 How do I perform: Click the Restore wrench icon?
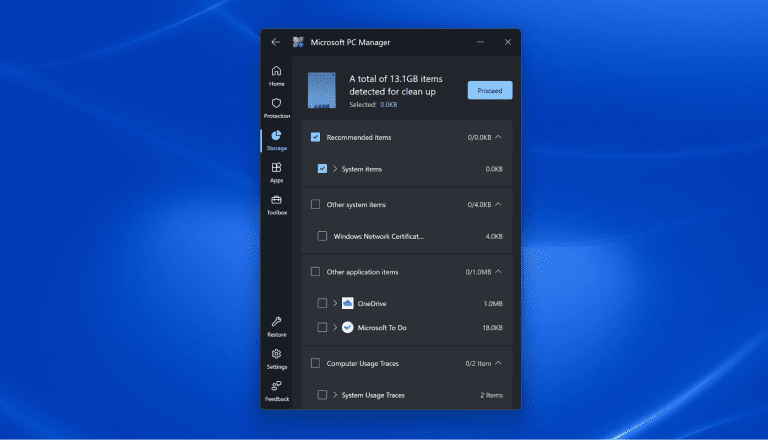click(276, 326)
